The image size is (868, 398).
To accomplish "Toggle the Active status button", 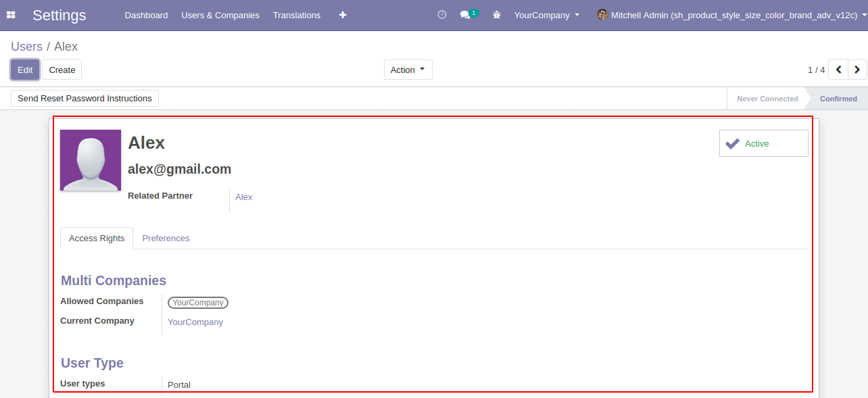I will (764, 143).
